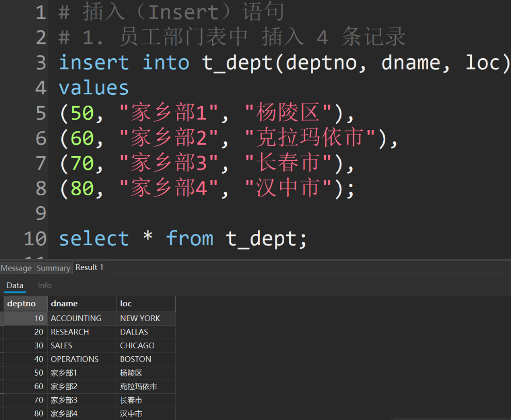The width and height of the screenshot is (511, 420).
Task: Click the comment on line 2
Action: coord(232,37)
